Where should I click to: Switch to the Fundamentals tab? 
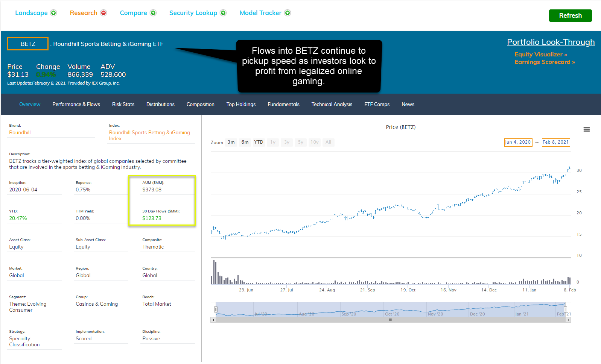coord(283,105)
